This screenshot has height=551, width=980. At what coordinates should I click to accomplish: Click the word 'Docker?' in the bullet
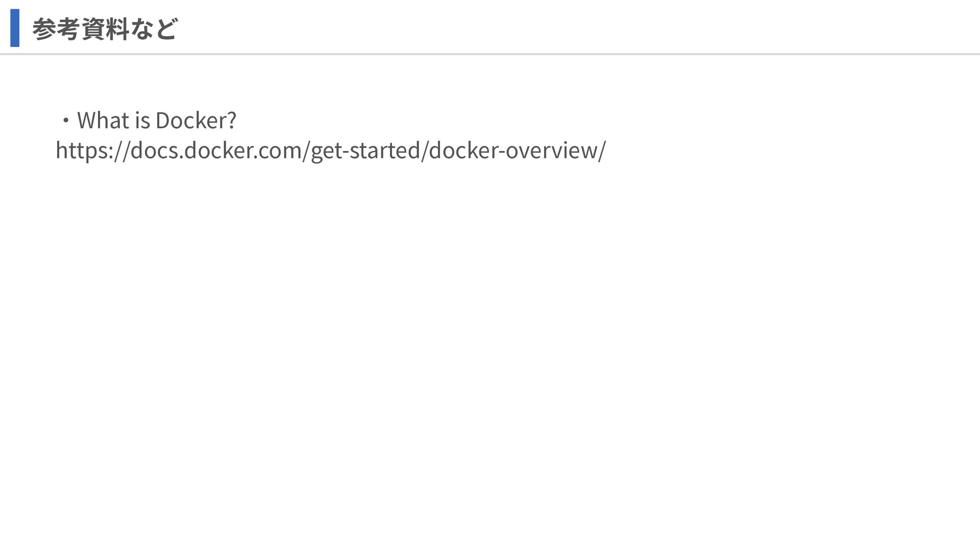click(x=196, y=120)
